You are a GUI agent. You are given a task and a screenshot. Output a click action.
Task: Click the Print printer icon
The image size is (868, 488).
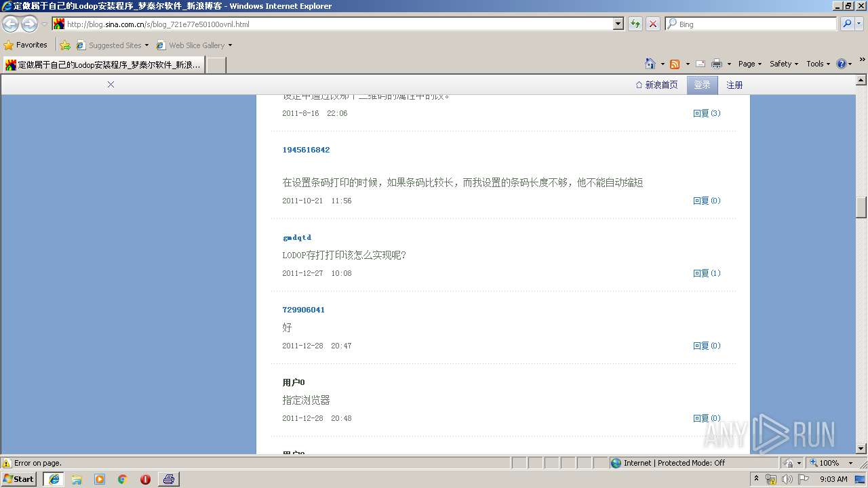point(717,64)
